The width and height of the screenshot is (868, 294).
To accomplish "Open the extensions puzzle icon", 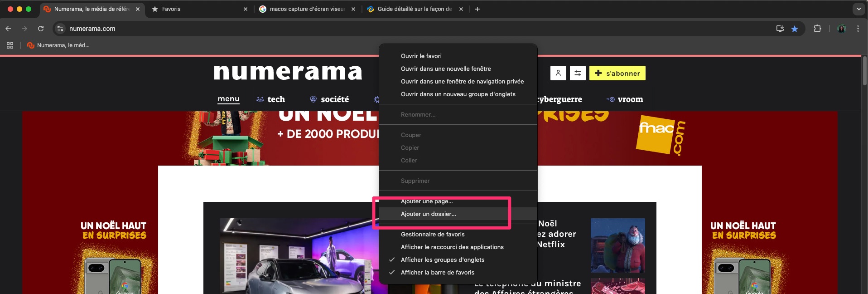I will tap(817, 29).
